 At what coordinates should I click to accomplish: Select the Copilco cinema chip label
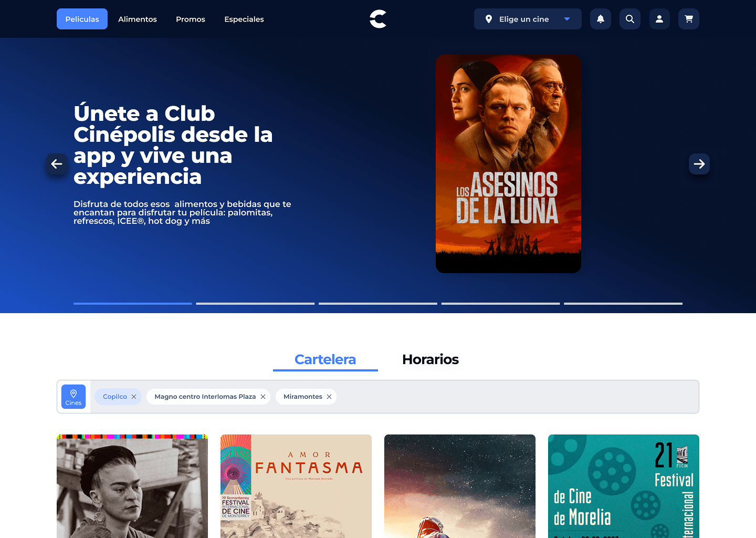[115, 397]
